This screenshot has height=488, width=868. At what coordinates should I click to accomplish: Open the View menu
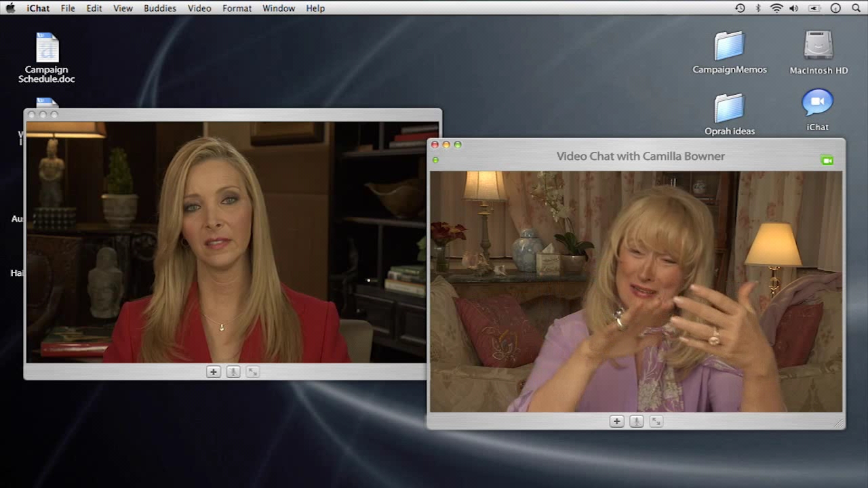click(x=123, y=8)
